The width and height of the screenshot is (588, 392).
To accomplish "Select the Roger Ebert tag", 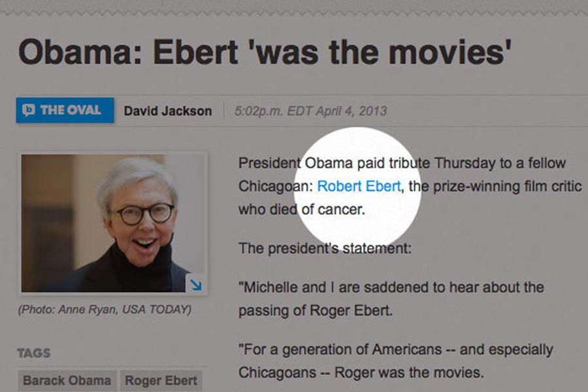I will tap(161, 380).
